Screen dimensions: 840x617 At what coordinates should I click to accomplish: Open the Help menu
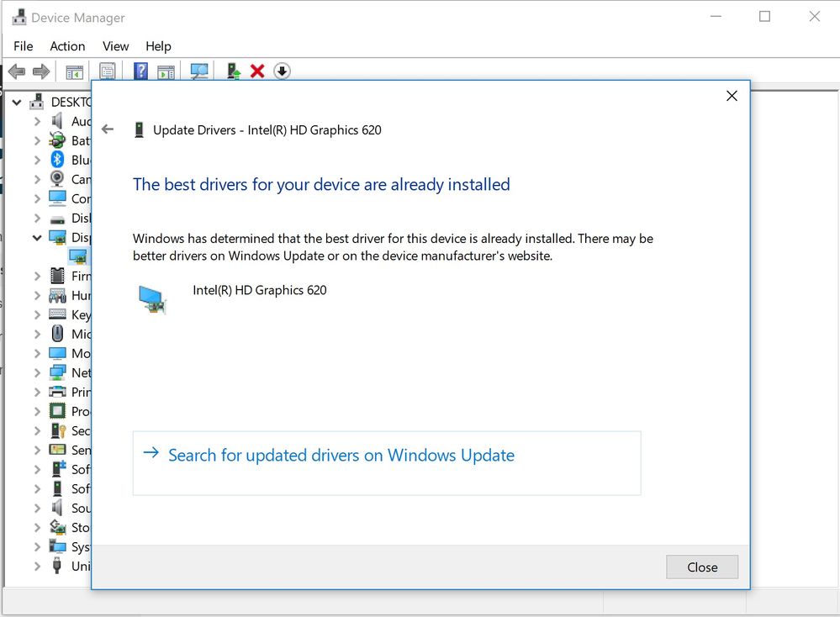[x=158, y=46]
